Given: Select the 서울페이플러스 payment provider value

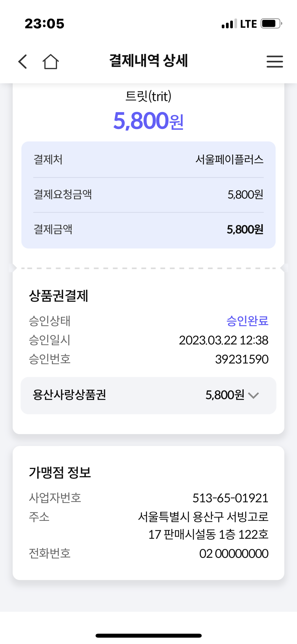Looking at the screenshot, I should pos(229,160).
